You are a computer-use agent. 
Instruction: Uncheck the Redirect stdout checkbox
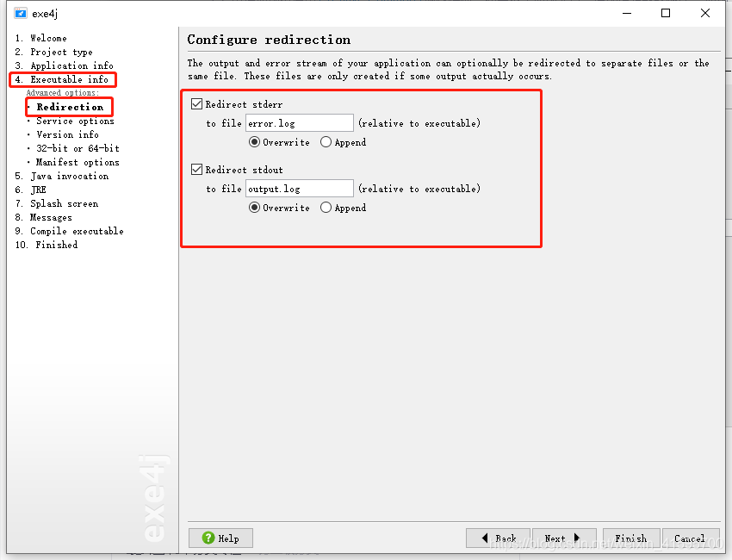pyautogui.click(x=196, y=169)
